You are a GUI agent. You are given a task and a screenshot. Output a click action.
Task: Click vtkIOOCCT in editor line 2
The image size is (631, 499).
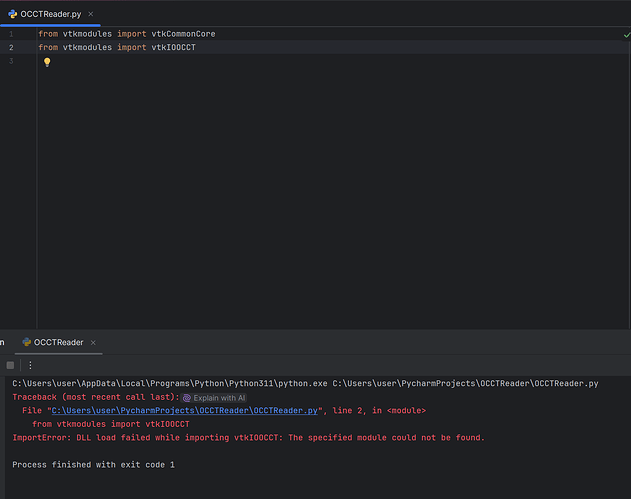pos(173,47)
